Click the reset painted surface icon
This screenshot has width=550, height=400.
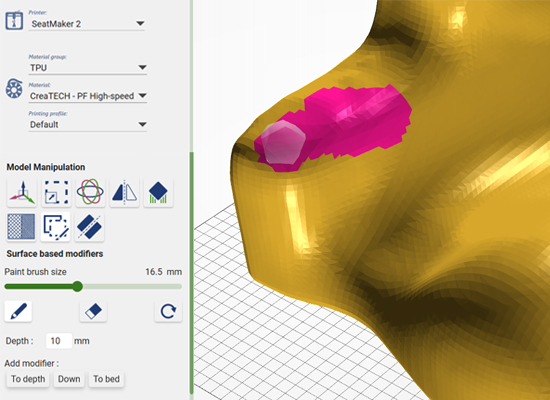pyautogui.click(x=168, y=311)
